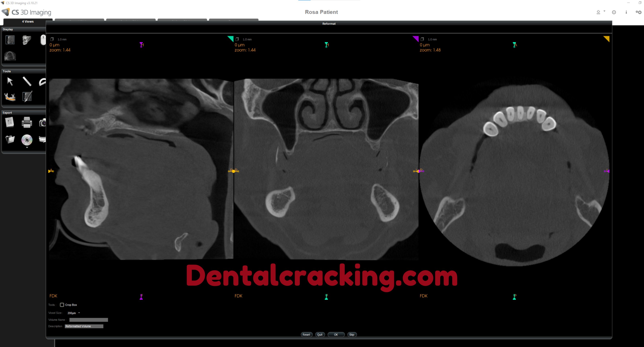Click the teeth model export icon

(42, 139)
